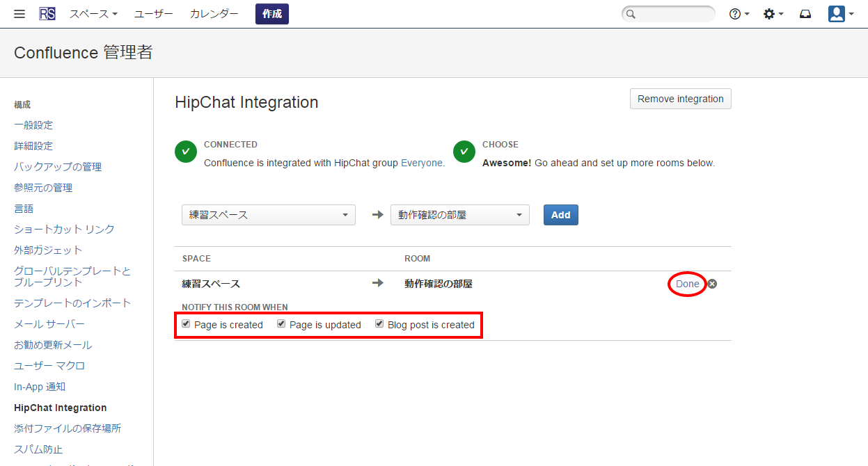Click the Confluence 管理者 page title
This screenshot has height=466, width=868.
point(84,53)
